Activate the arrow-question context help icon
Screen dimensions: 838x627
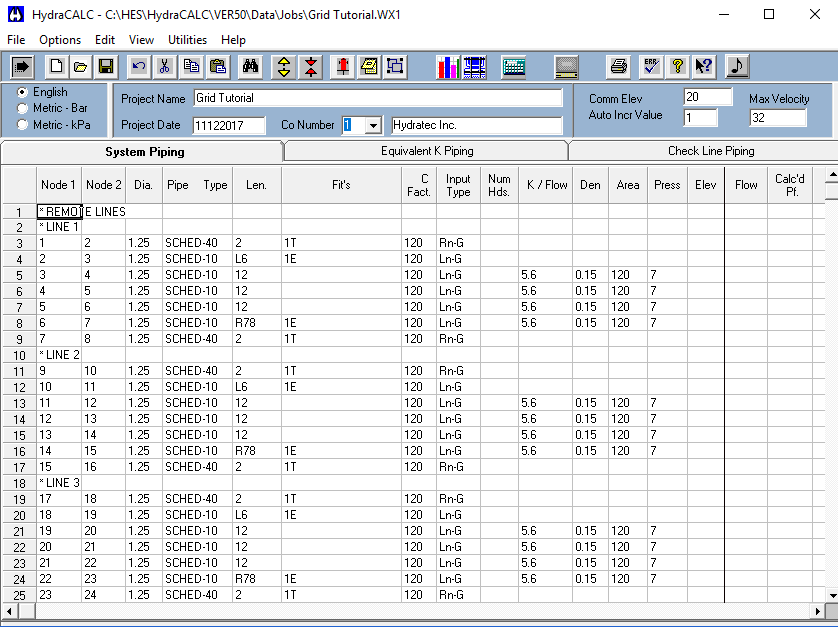[x=704, y=66]
